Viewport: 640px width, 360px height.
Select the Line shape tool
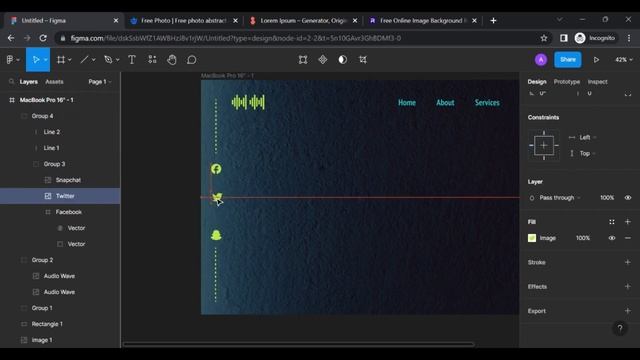tap(84, 60)
